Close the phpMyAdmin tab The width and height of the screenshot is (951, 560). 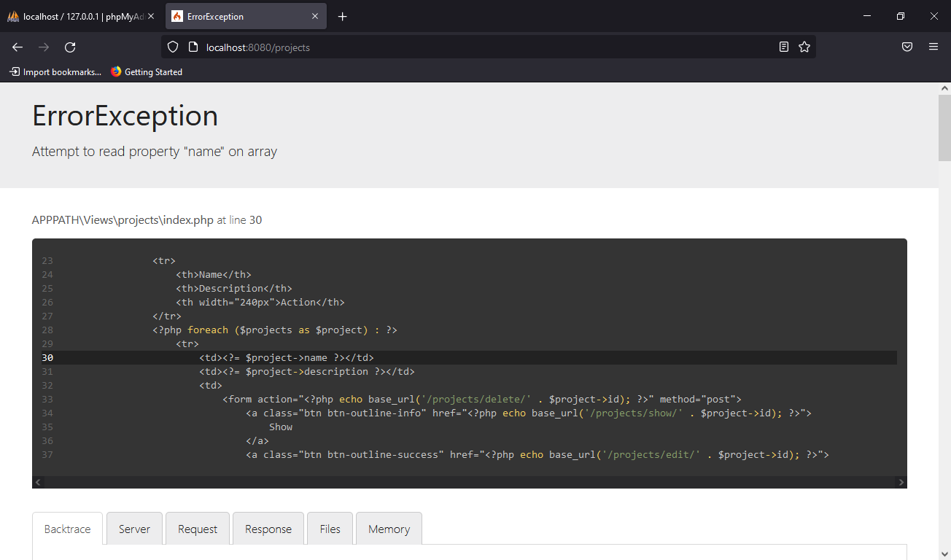click(x=151, y=16)
